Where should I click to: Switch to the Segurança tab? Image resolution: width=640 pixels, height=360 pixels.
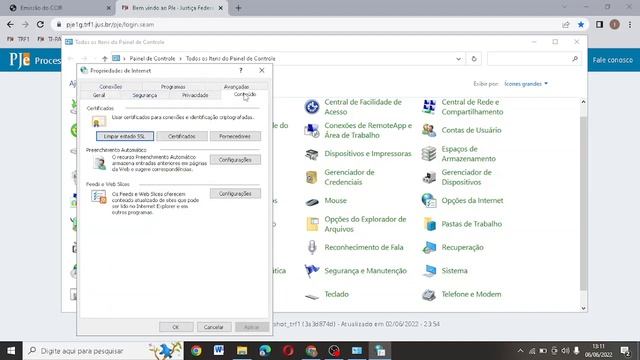pyautogui.click(x=144, y=95)
